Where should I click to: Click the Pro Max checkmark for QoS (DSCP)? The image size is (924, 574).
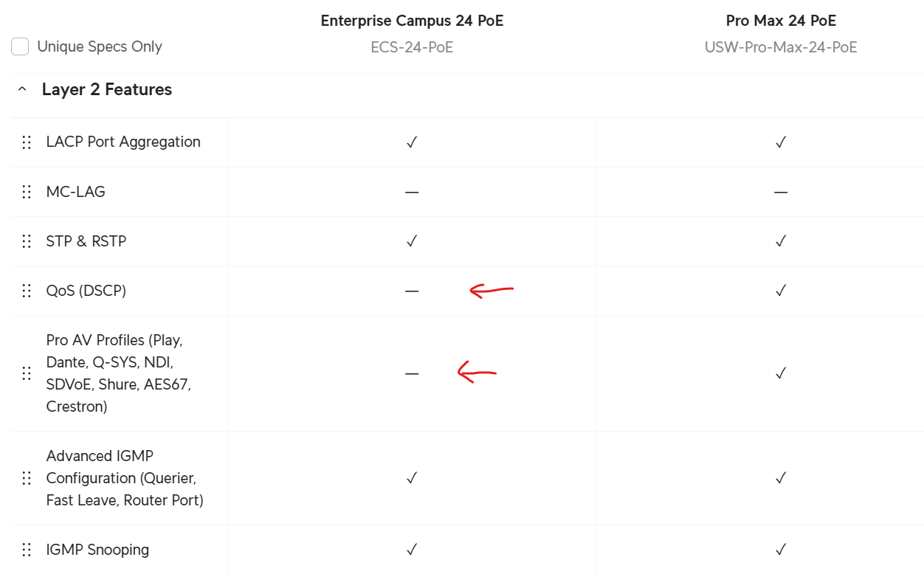click(781, 291)
